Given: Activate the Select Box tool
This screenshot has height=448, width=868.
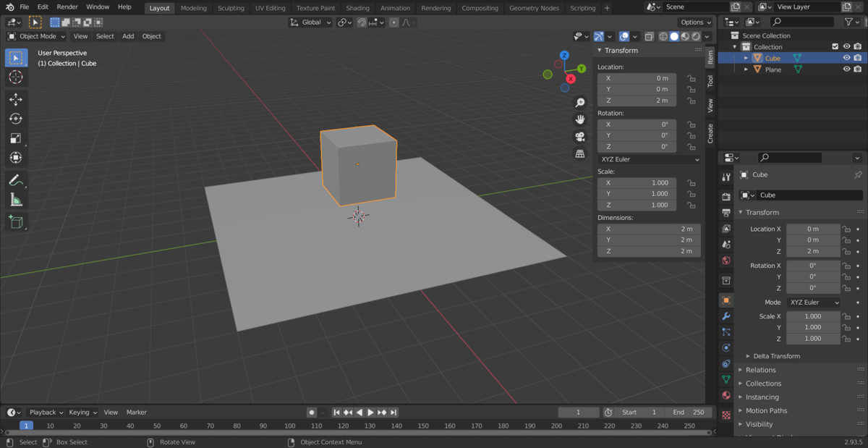Looking at the screenshot, I should pyautogui.click(x=16, y=58).
